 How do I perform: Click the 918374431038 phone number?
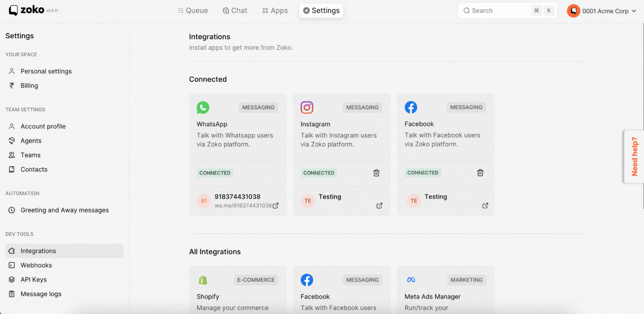point(237,197)
